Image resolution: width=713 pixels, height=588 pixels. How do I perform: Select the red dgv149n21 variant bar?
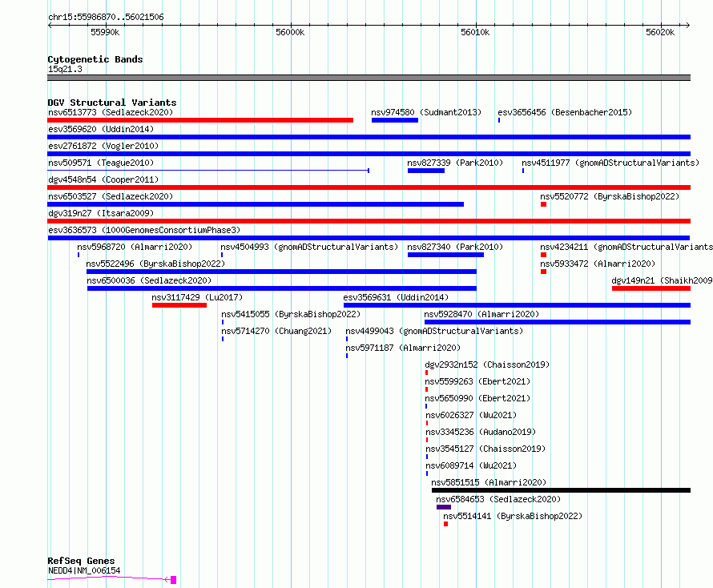(651, 288)
